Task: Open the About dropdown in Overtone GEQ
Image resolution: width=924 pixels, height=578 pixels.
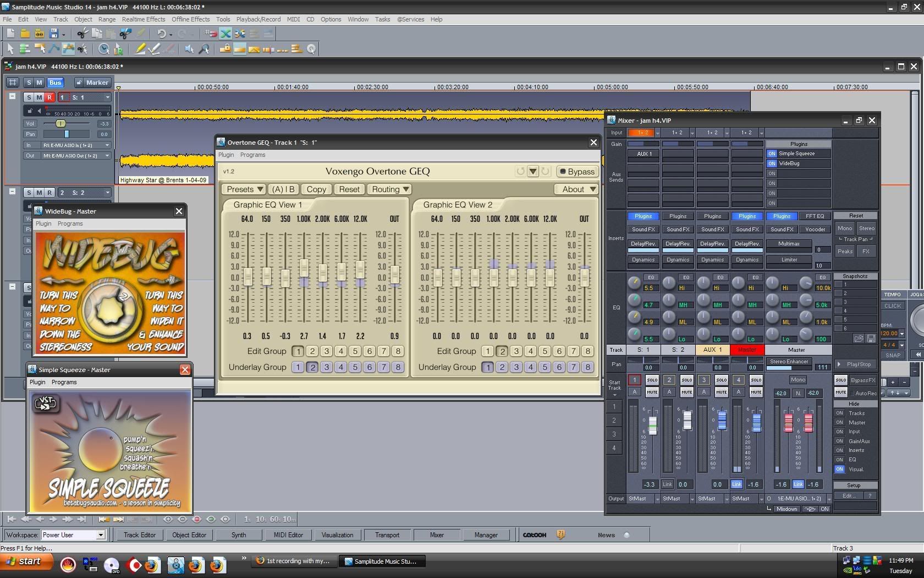Action: [576, 189]
